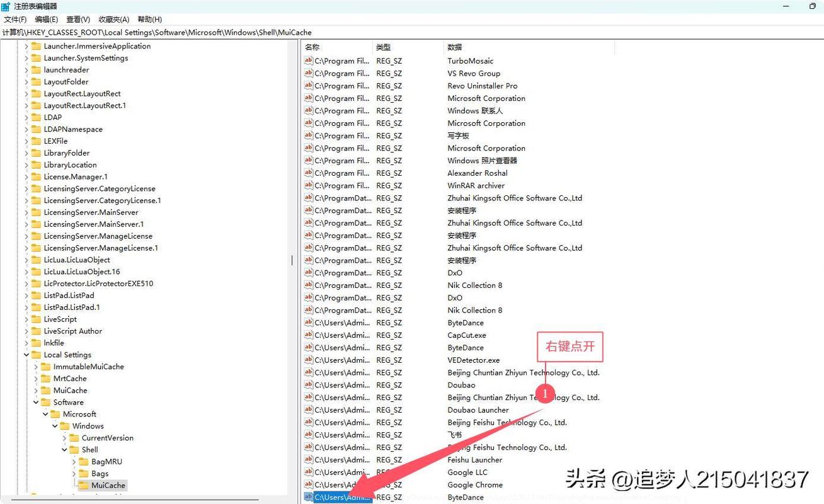The image size is (824, 504).
Task: Select the License.Manager.1 folder icon
Action: pyautogui.click(x=36, y=176)
